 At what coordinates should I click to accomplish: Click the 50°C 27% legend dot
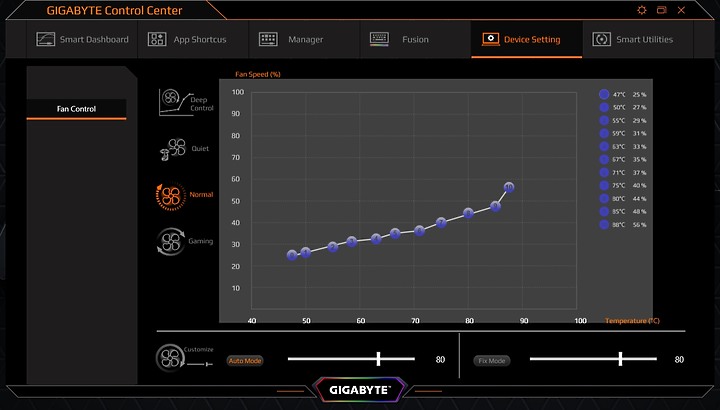[x=604, y=107]
